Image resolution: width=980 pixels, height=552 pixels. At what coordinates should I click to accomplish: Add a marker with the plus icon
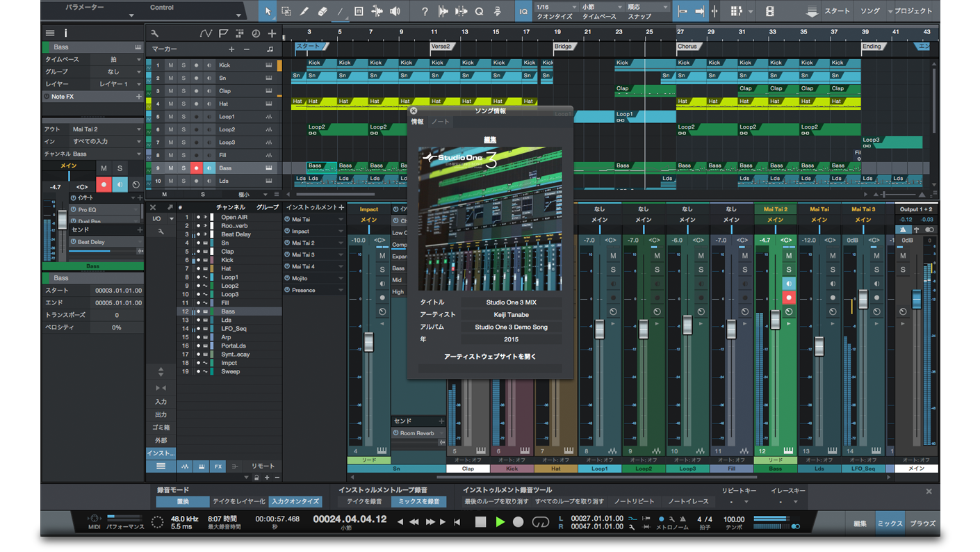pyautogui.click(x=231, y=49)
